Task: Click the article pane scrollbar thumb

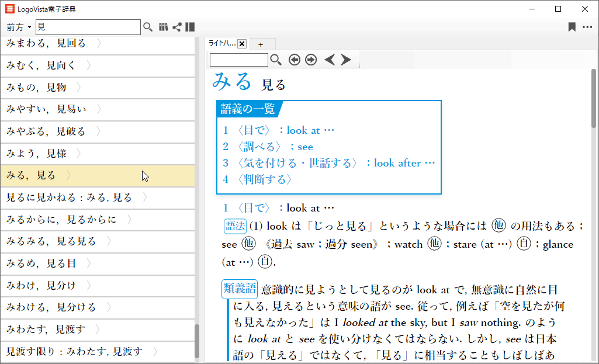Action: (593, 99)
